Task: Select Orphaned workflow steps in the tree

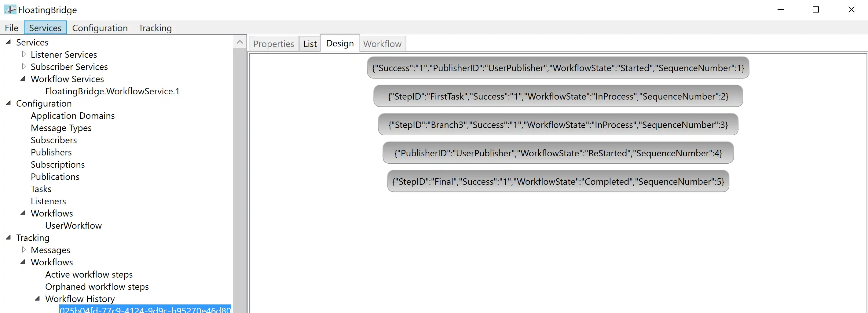Action: pyautogui.click(x=97, y=287)
